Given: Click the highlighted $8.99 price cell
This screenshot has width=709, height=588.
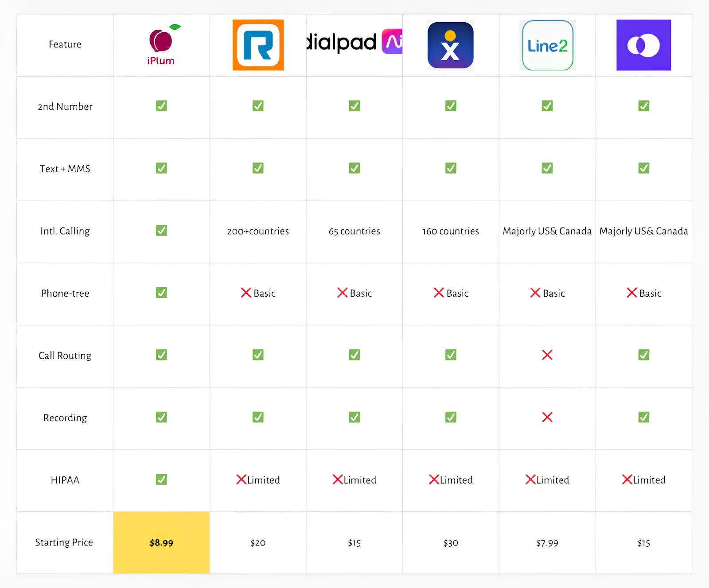Looking at the screenshot, I should tap(161, 542).
